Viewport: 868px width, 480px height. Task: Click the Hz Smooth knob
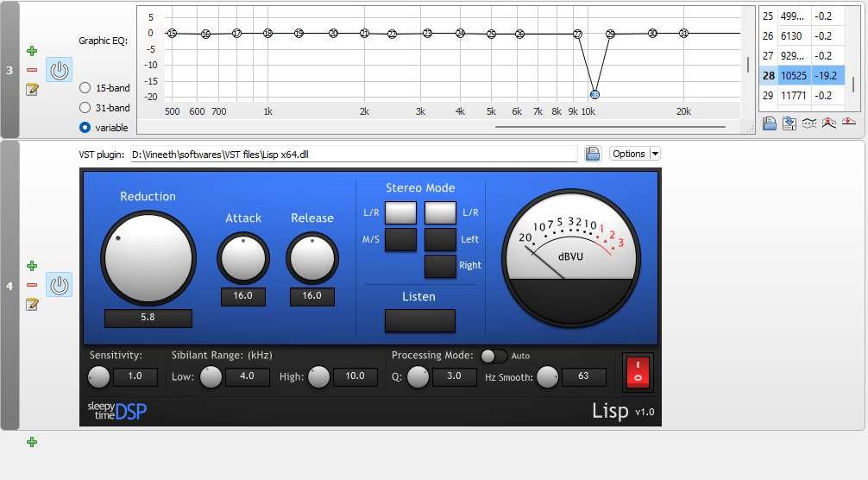[548, 377]
